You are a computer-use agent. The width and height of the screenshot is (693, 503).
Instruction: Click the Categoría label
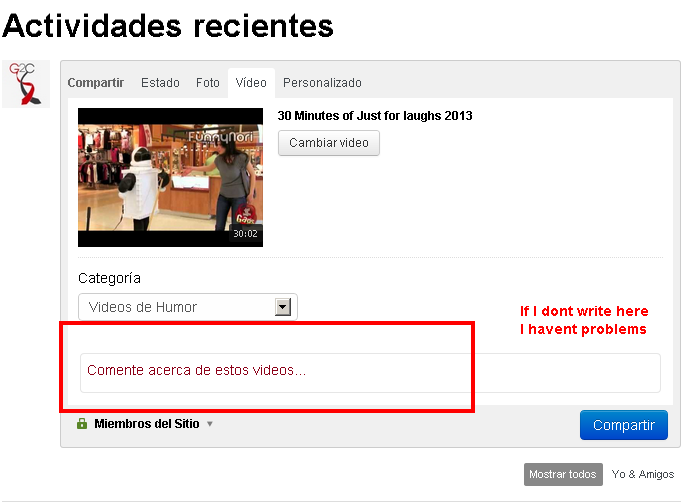(109, 278)
